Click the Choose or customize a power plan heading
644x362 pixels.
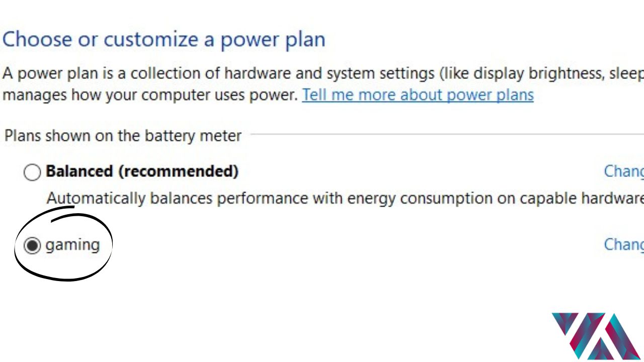point(164,40)
